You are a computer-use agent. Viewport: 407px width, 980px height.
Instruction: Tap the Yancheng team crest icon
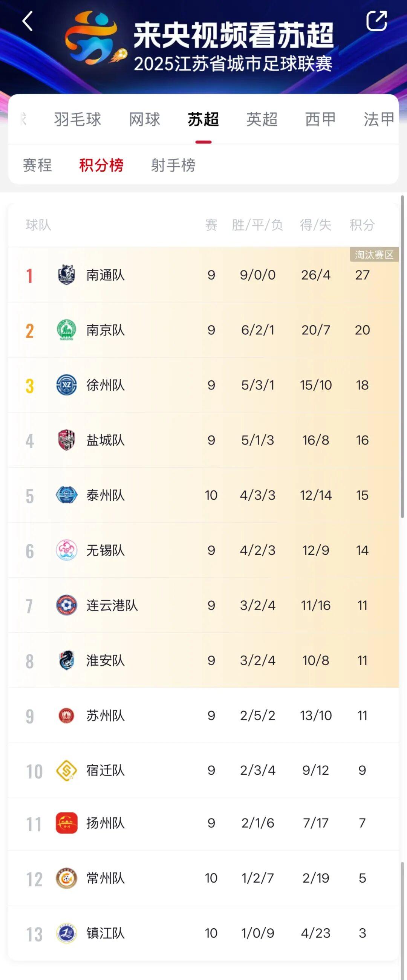pyautogui.click(x=66, y=440)
